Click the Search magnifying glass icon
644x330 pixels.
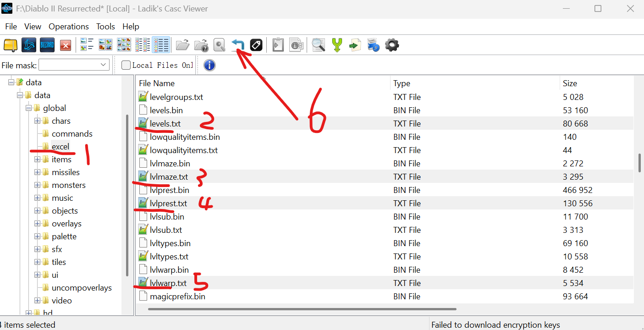pyautogui.click(x=318, y=45)
